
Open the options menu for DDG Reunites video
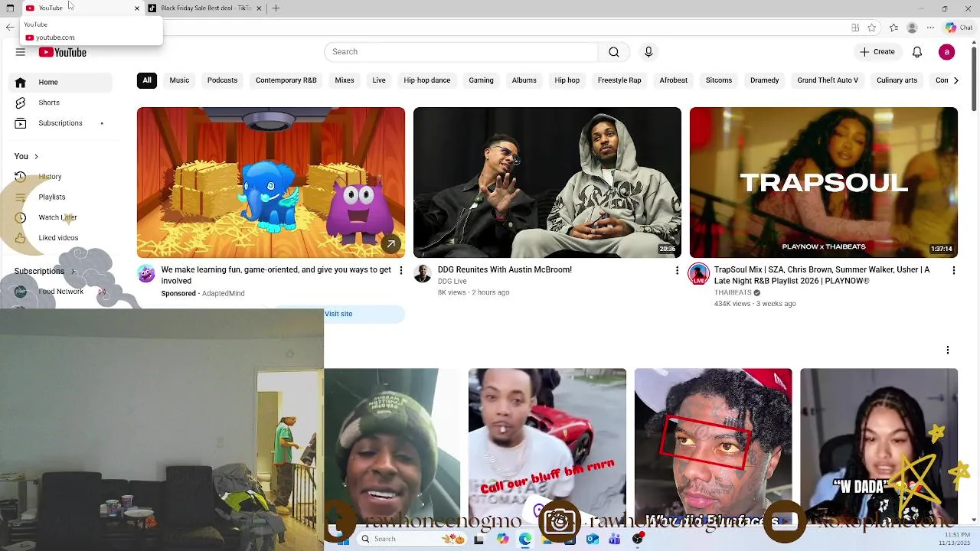tap(677, 271)
